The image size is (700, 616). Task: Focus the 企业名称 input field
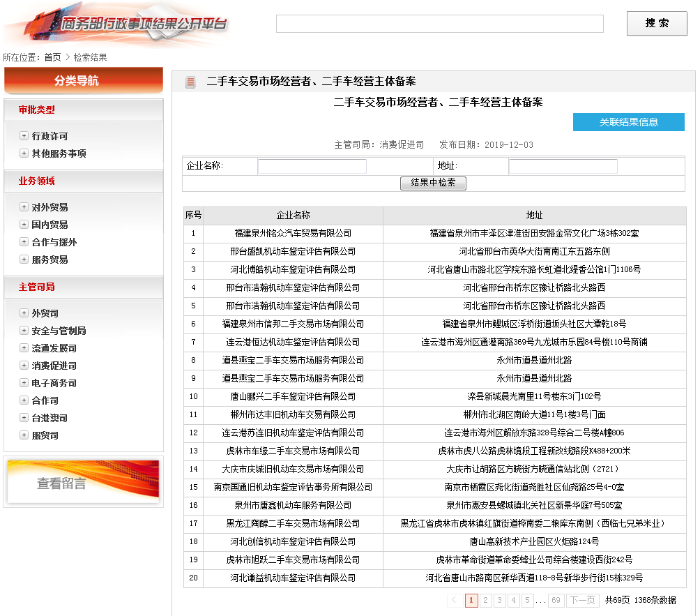[312, 166]
